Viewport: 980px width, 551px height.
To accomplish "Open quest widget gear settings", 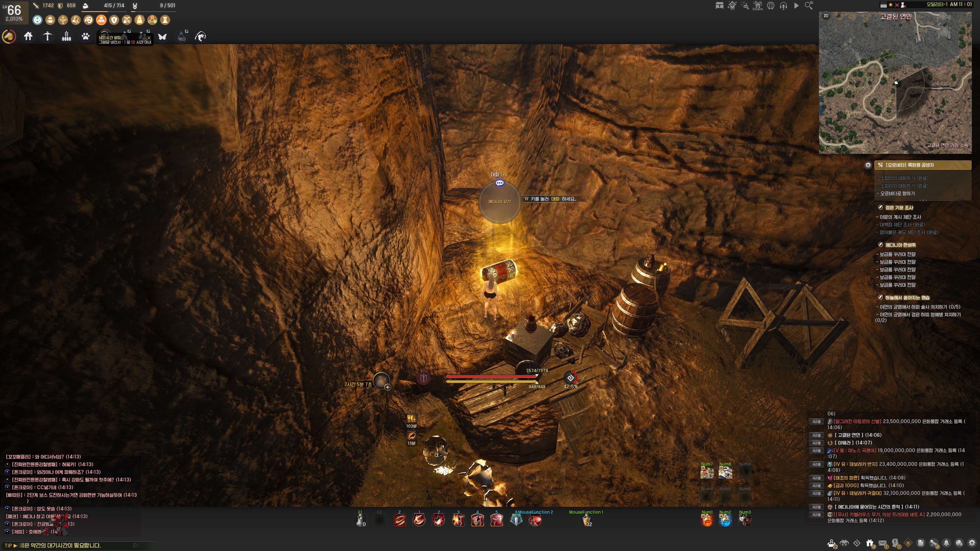I will (868, 165).
